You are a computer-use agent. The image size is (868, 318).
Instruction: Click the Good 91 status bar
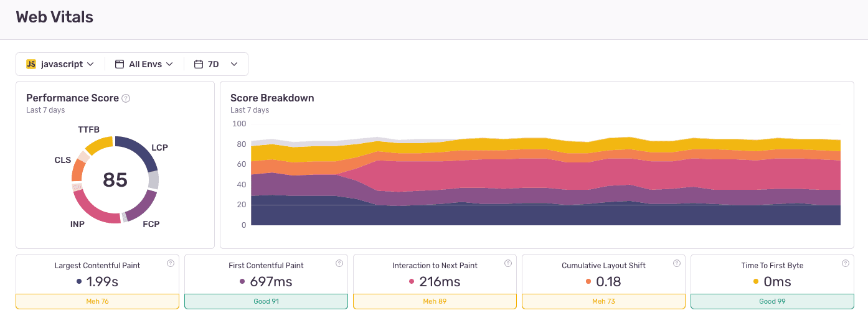(266, 301)
